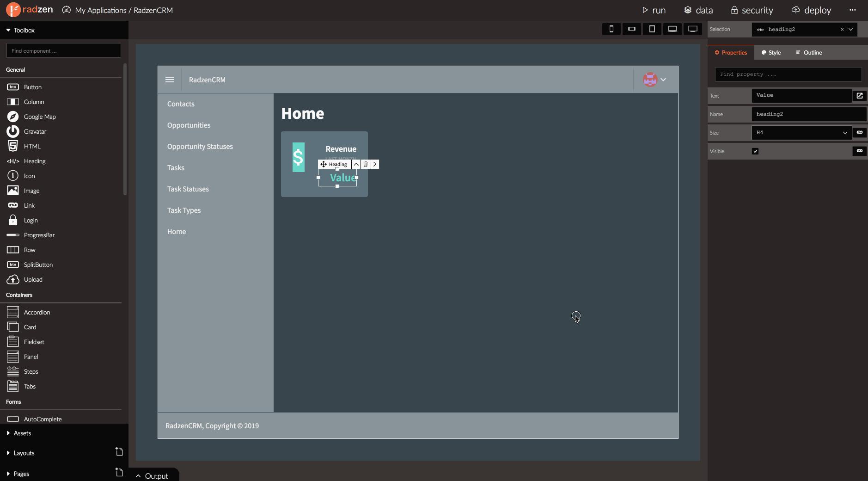Switch to the Outline tab
The image size is (868, 481).
[809, 53]
